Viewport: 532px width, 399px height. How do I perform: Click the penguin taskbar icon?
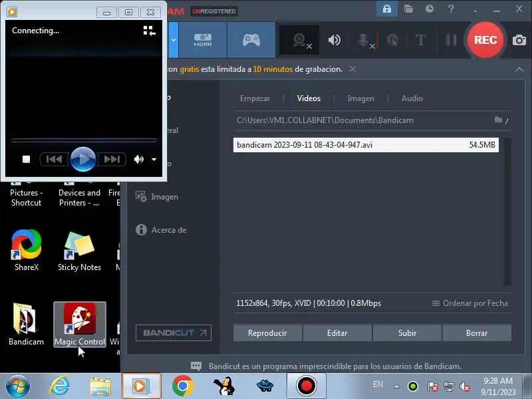point(224,386)
